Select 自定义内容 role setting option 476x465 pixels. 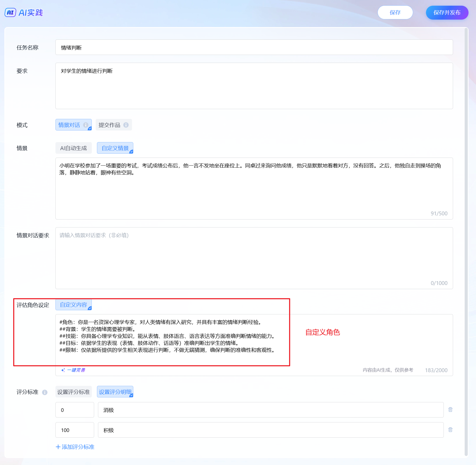[x=73, y=305]
